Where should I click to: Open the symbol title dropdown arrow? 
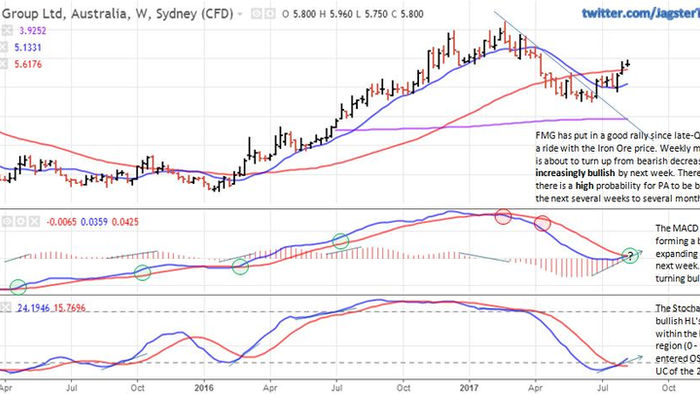pyautogui.click(x=240, y=14)
